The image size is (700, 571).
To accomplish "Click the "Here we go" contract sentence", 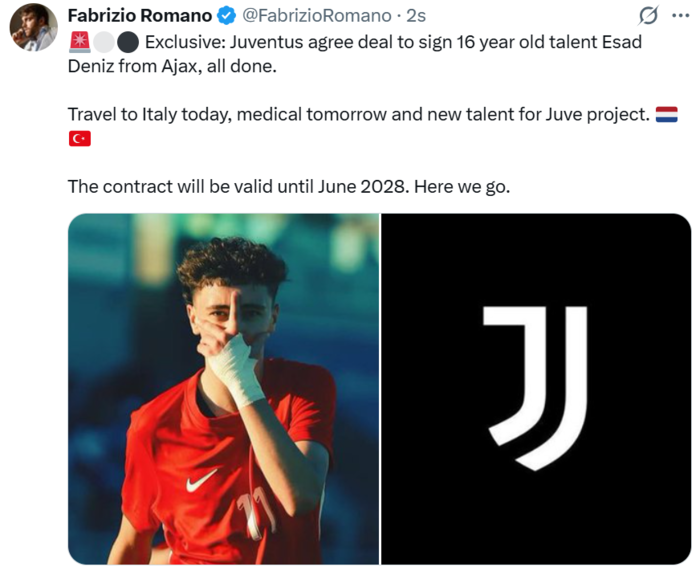I will click(288, 186).
